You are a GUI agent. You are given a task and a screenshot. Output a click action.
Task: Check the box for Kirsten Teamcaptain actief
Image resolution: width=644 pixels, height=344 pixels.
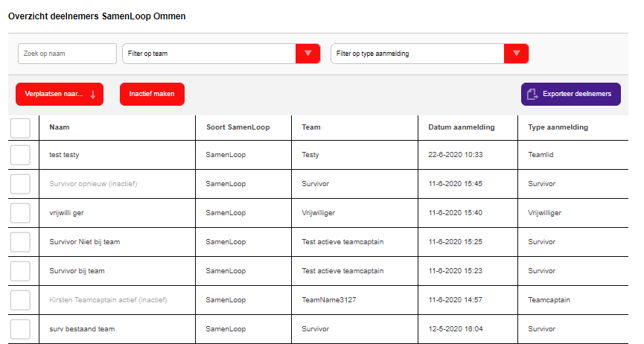pos(20,300)
